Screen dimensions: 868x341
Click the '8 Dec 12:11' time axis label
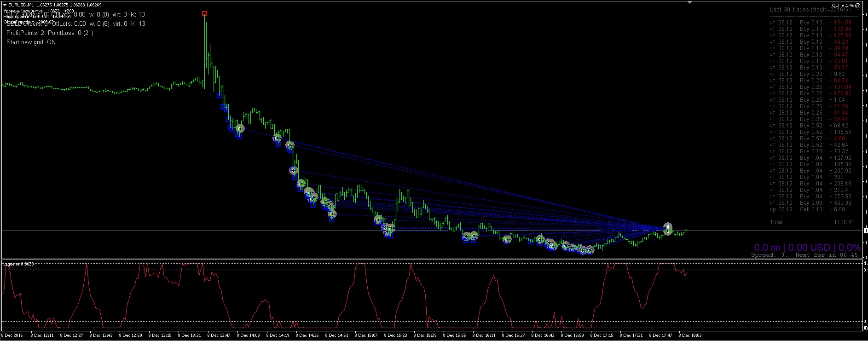(43, 335)
